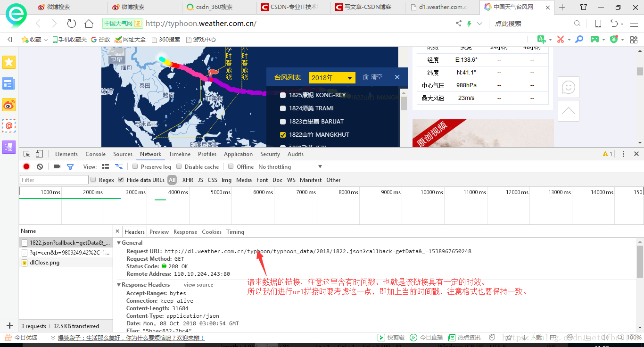The height and width of the screenshot is (347, 644).
Task: Click the undo closed-tab arrow icon
Action: click(x=614, y=24)
